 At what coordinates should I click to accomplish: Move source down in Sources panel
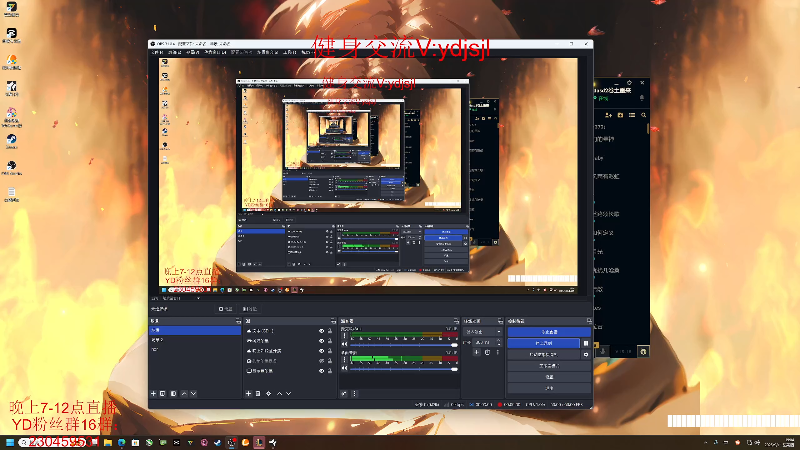tap(289, 393)
